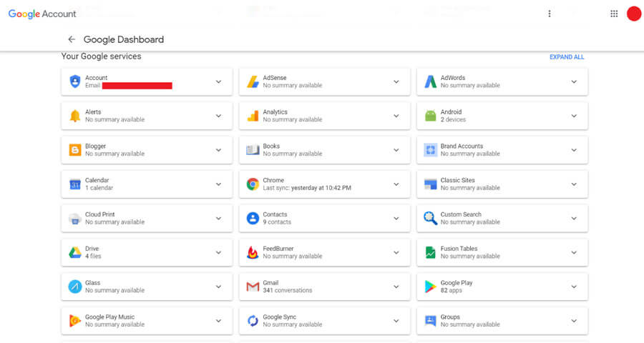Click the Google Sync title text

pyautogui.click(x=279, y=317)
